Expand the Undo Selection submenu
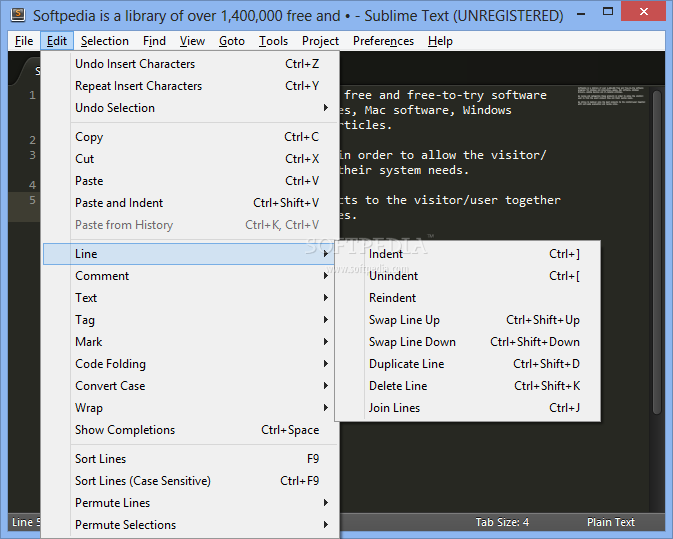This screenshot has width=673, height=539. (191, 108)
